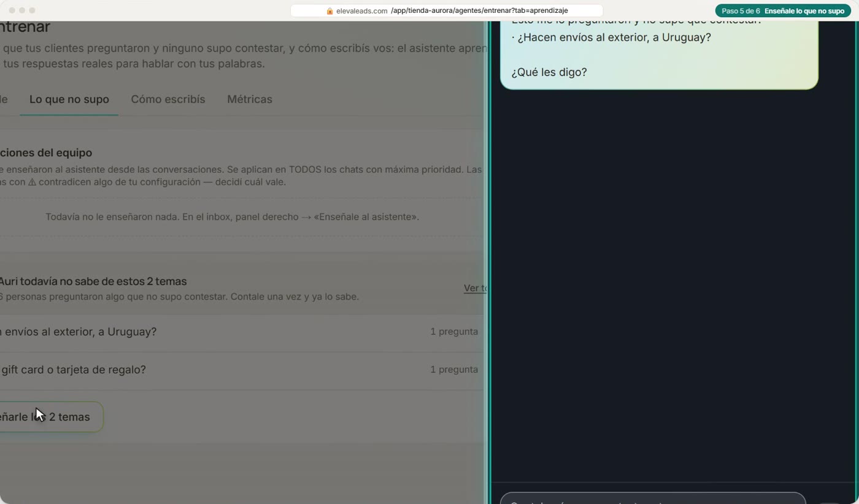Click the 'Auri todavía no sabe de estos 2 temas' heading

92,281
